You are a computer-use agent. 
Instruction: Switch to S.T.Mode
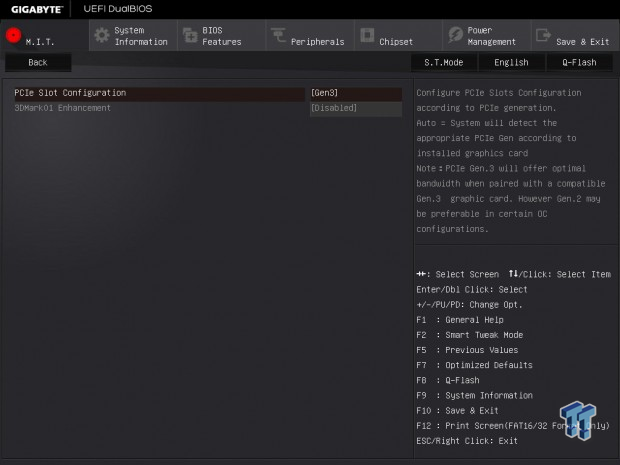444,62
